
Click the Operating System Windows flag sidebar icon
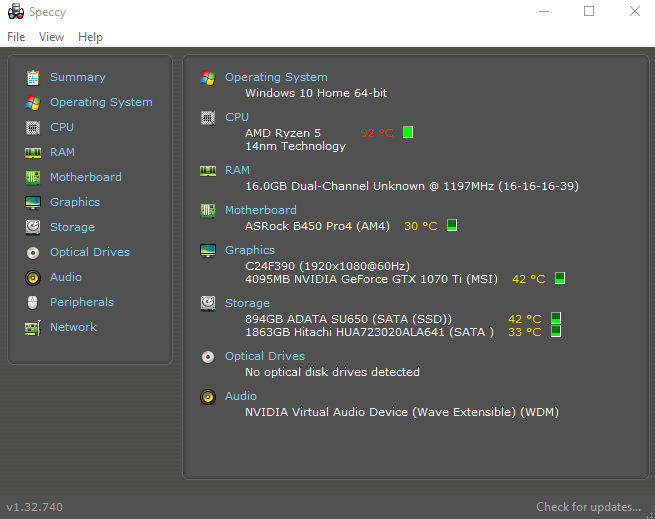tap(33, 102)
